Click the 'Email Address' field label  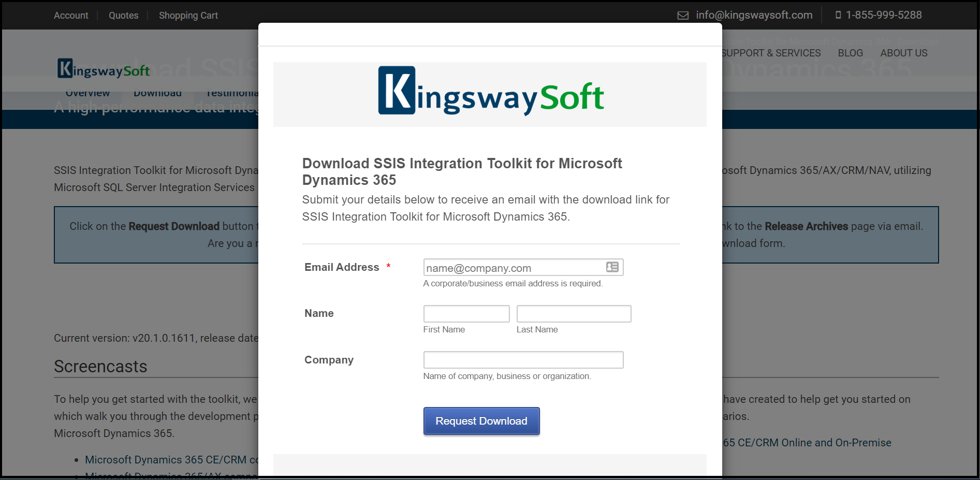tap(342, 267)
